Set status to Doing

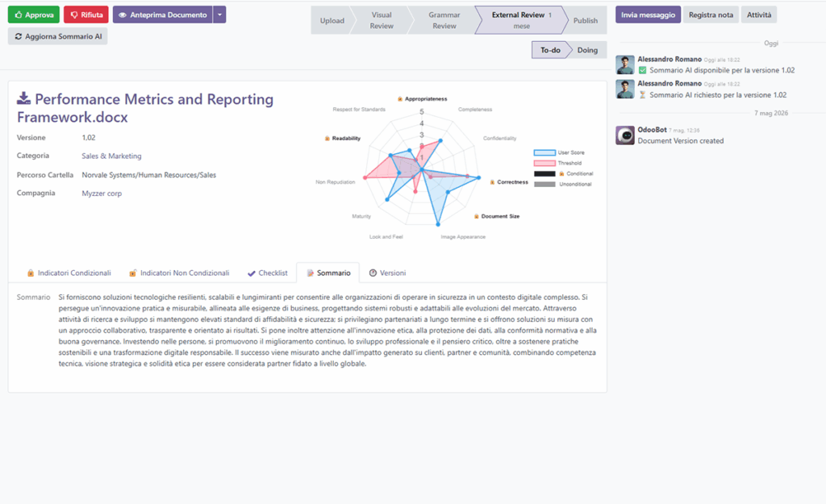coord(587,50)
